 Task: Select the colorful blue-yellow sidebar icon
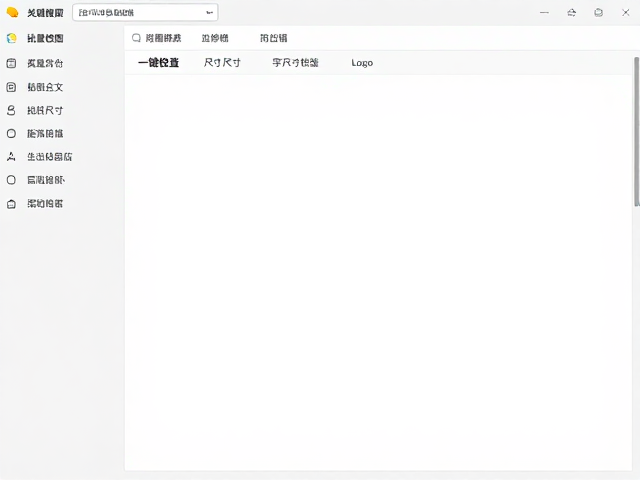[x=11, y=38]
